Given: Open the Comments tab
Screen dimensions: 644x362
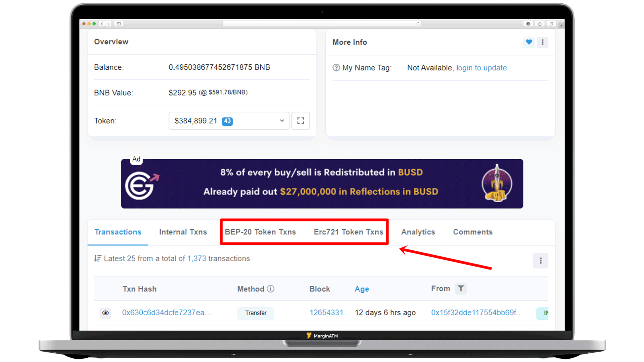Looking at the screenshot, I should coord(472,231).
